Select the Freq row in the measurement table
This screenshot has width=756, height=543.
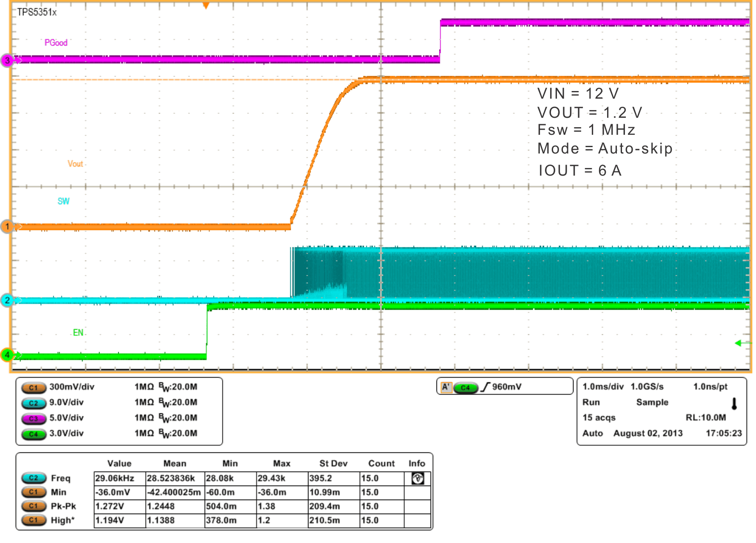point(61,478)
